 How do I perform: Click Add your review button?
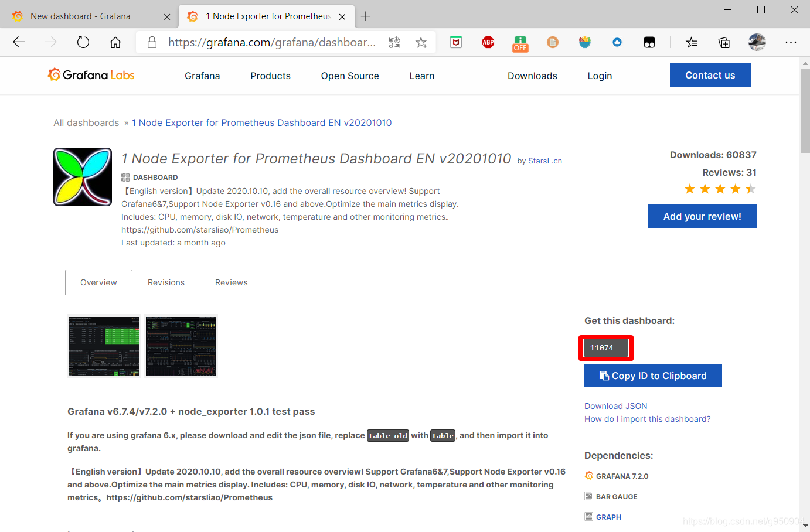[702, 216]
